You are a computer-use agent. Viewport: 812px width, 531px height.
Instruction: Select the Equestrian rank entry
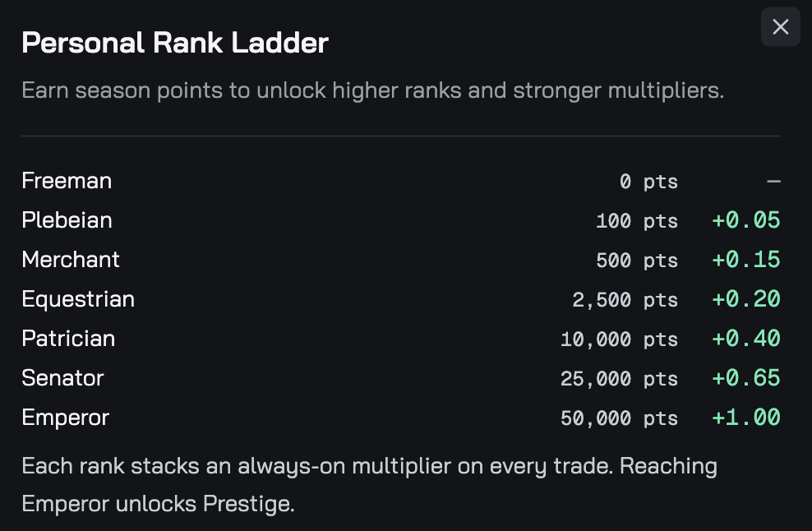coord(401,299)
